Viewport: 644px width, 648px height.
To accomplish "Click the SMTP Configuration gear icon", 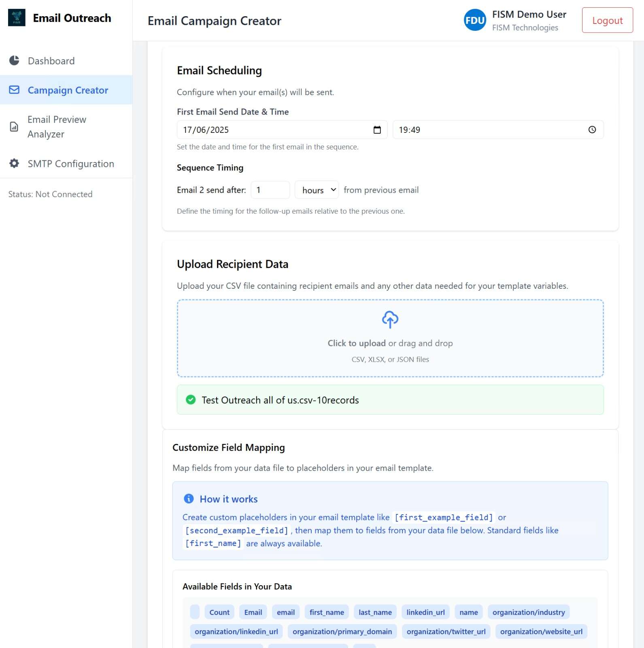I will pos(14,164).
